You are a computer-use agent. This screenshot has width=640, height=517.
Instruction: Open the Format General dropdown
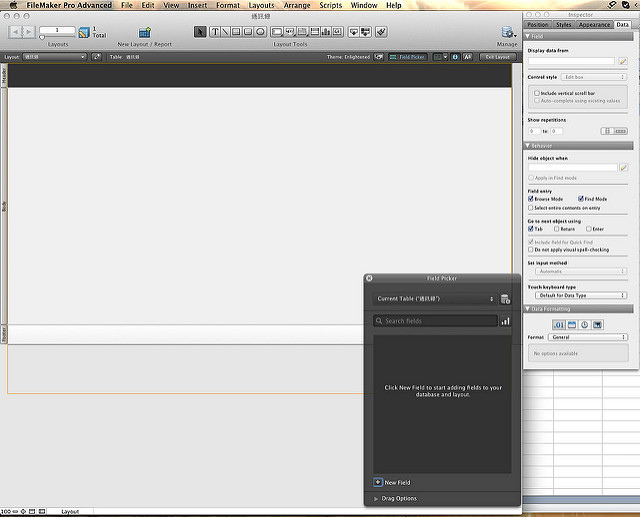[x=588, y=337]
